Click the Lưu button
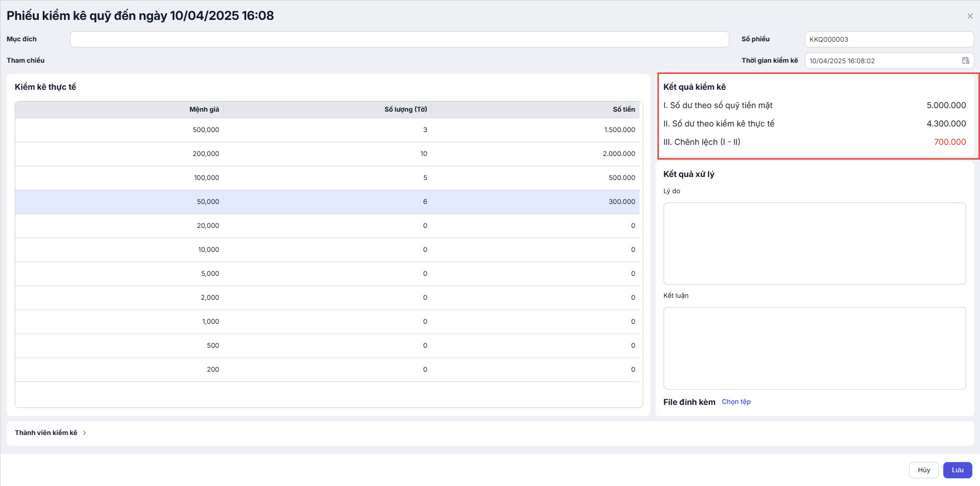980x486 pixels. pos(957,470)
